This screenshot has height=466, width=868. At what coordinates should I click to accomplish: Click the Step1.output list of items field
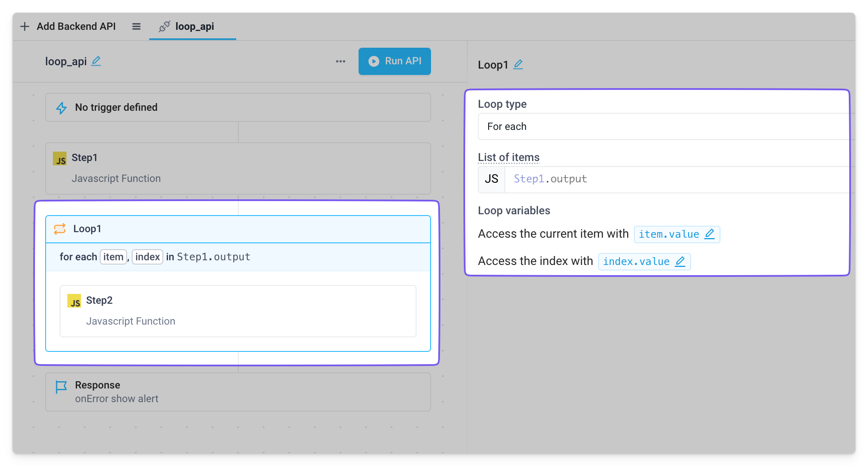pyautogui.click(x=678, y=179)
